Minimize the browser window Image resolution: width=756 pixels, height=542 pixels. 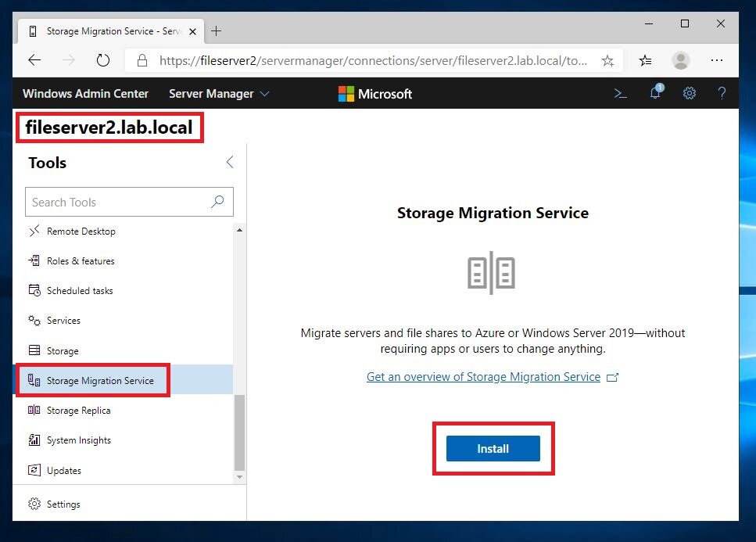[649, 23]
